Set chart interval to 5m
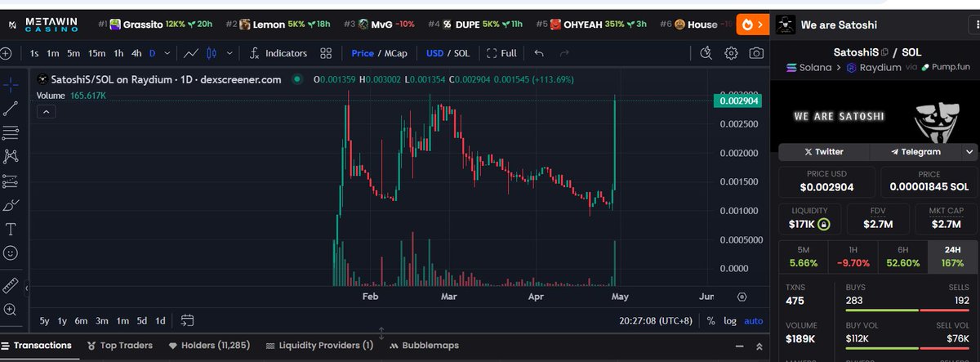This screenshot has width=980, height=362. pyautogui.click(x=73, y=53)
